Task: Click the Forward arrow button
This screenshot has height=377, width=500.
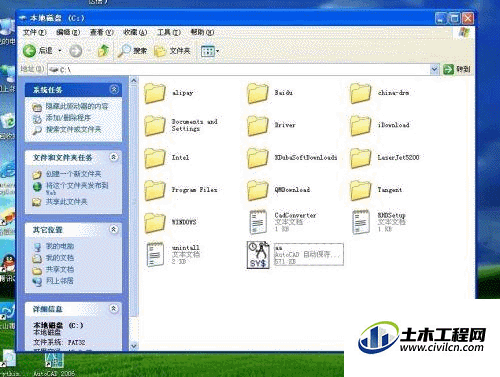Action: [76, 51]
